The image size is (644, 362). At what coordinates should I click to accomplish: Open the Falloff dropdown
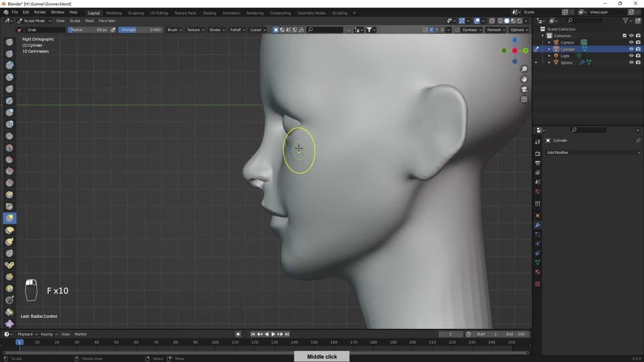click(237, 30)
